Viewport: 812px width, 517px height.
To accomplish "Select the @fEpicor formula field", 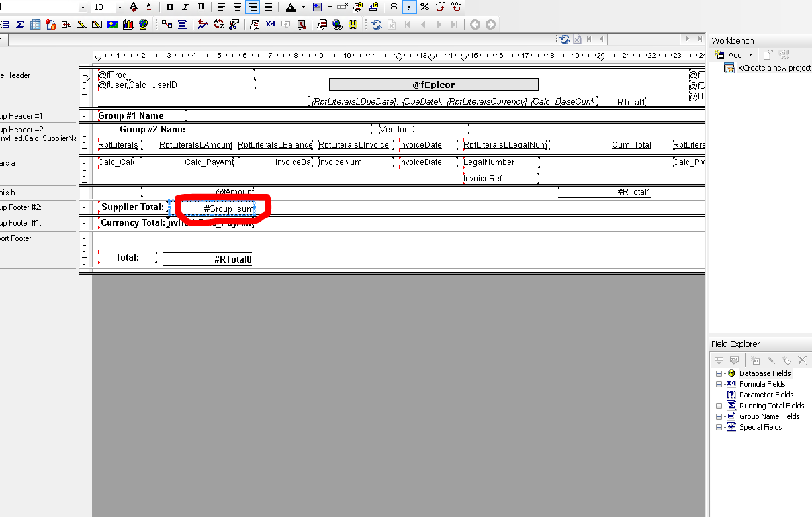I will (433, 85).
